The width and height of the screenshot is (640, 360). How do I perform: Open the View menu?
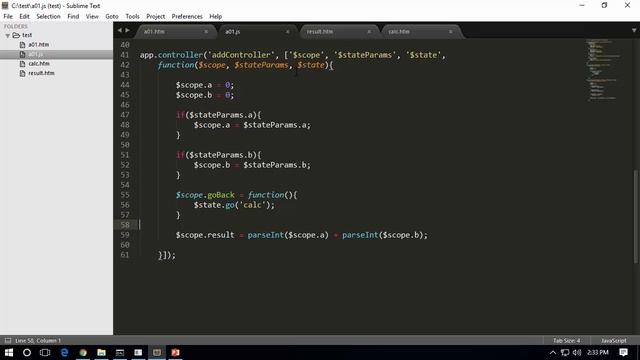tap(92, 16)
